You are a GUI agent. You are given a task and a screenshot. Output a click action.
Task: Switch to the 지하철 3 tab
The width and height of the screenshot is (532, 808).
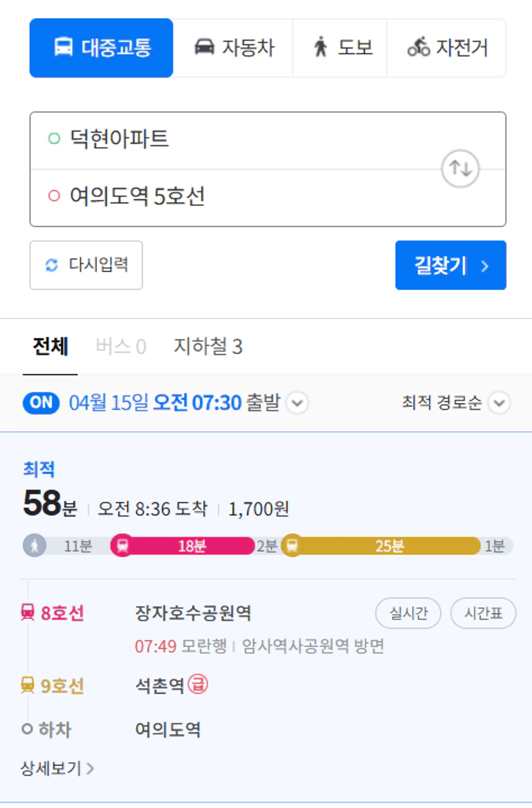[x=208, y=347]
